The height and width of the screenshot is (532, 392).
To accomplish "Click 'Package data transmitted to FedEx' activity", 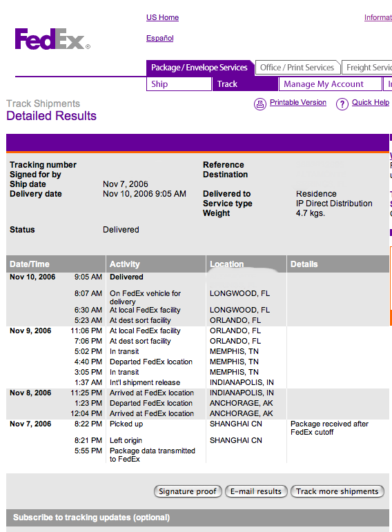I will pyautogui.click(x=153, y=455).
